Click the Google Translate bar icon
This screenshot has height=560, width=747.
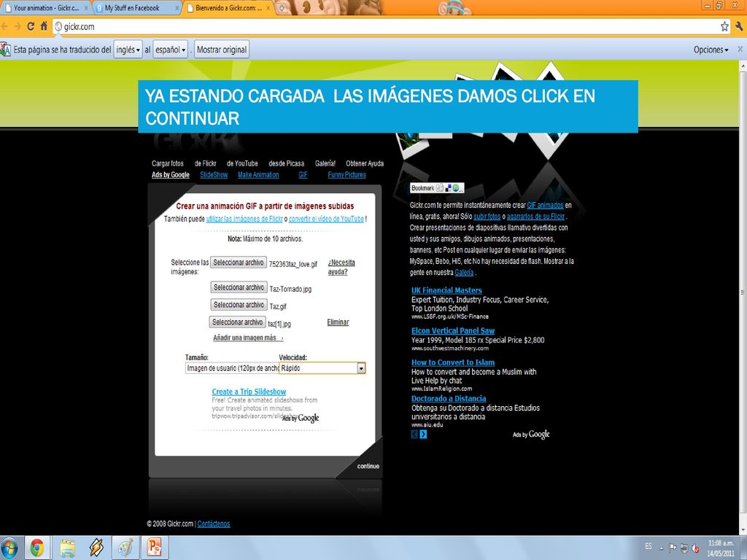(5, 50)
